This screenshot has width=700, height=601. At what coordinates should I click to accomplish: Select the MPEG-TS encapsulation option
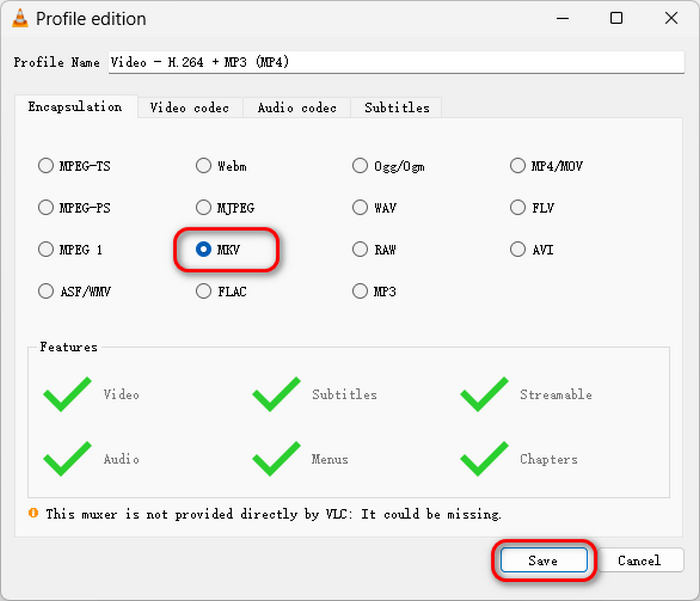point(74,166)
